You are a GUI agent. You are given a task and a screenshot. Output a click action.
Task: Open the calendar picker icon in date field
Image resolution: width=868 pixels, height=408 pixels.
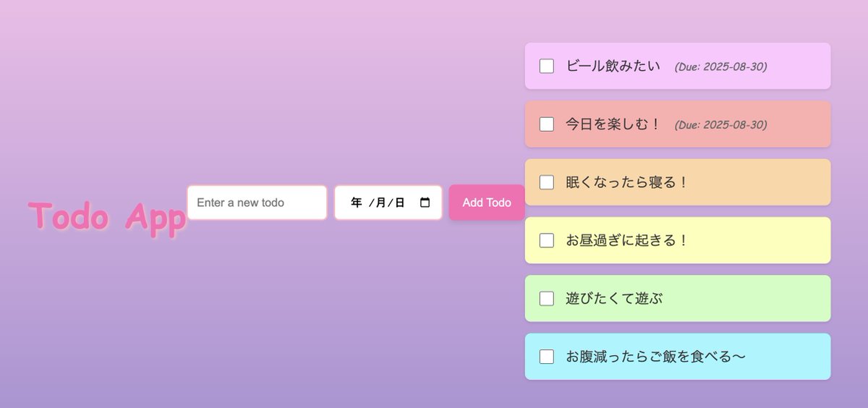(425, 203)
